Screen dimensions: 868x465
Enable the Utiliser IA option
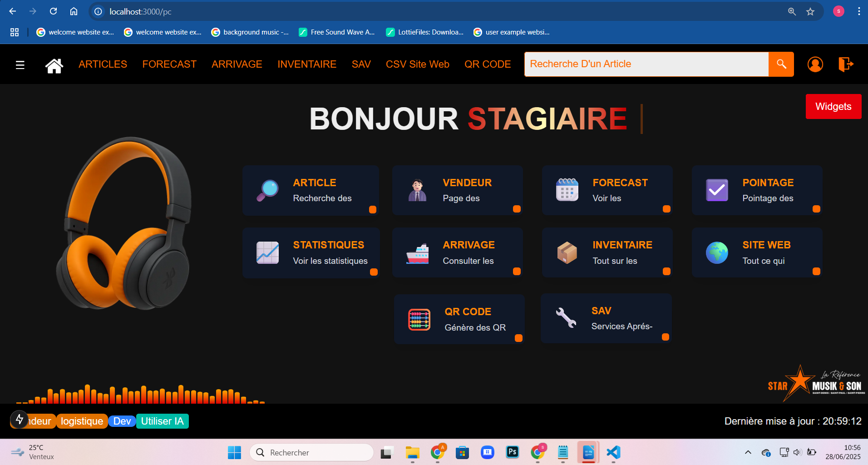[162, 421]
